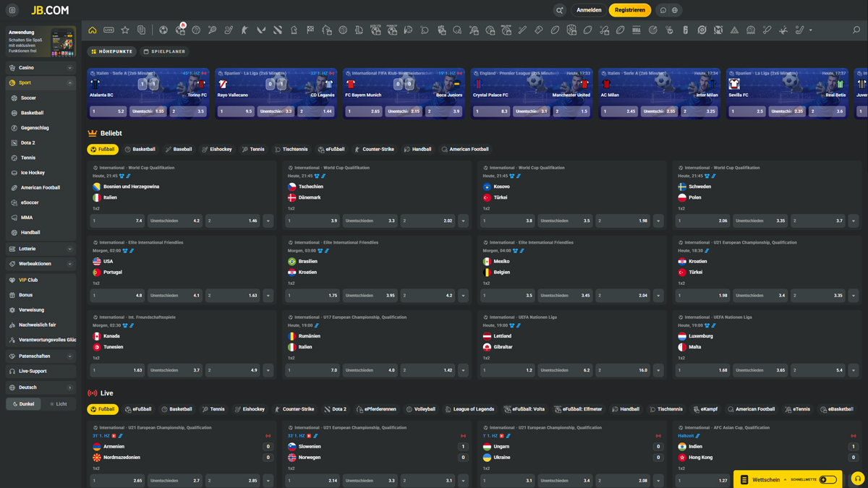Image resolution: width=868 pixels, height=488 pixels.
Task: Switch to Licht theme
Action: (x=58, y=404)
